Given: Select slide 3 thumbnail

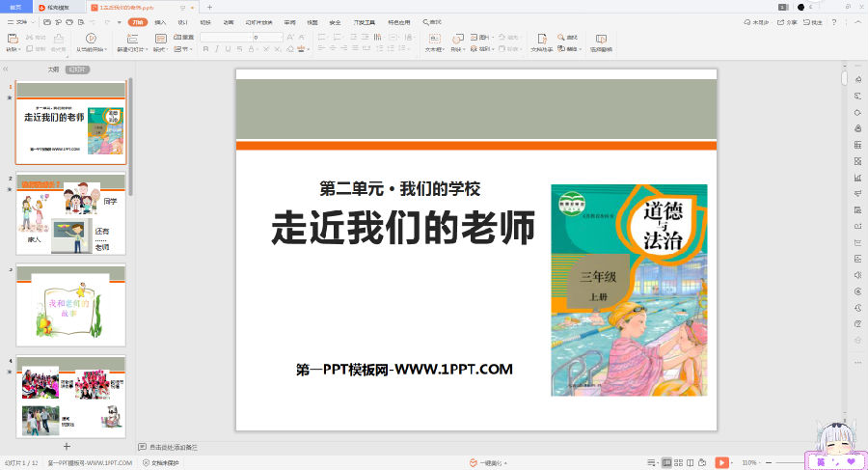Looking at the screenshot, I should tap(70, 305).
